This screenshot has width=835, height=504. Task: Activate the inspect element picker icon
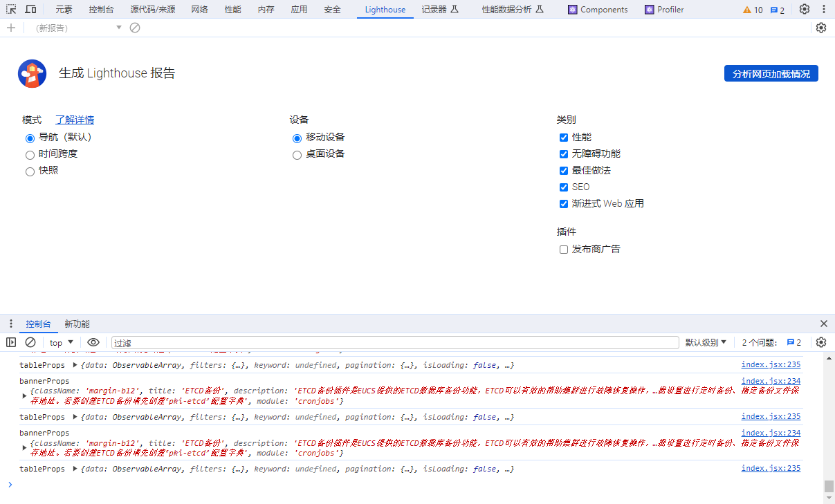point(12,10)
